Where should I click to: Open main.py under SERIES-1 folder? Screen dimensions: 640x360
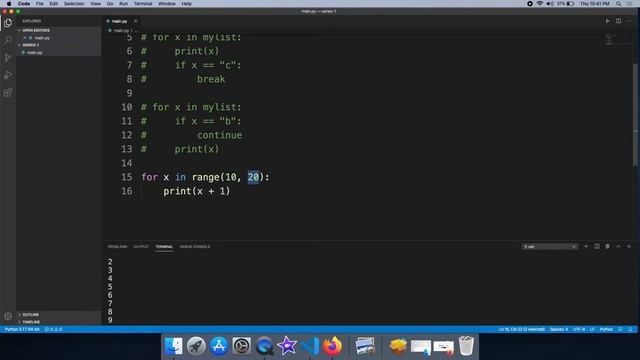(35, 52)
